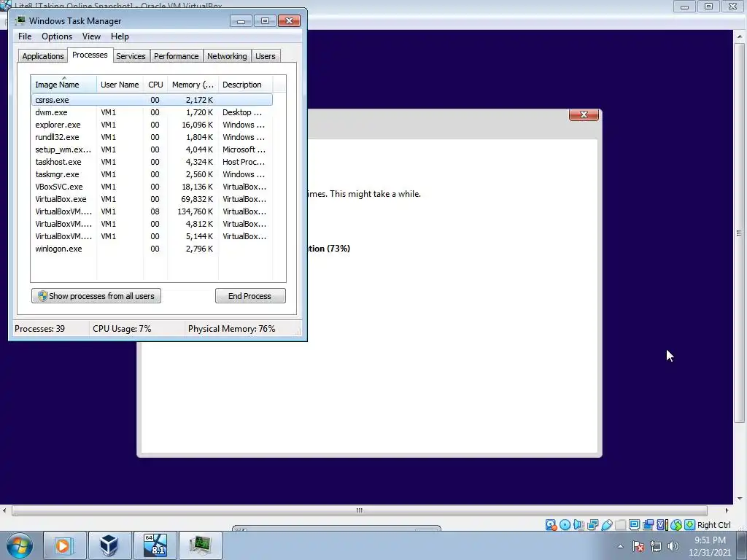Select the explorer.exe process
The width and height of the screenshot is (747, 560).
[152, 125]
